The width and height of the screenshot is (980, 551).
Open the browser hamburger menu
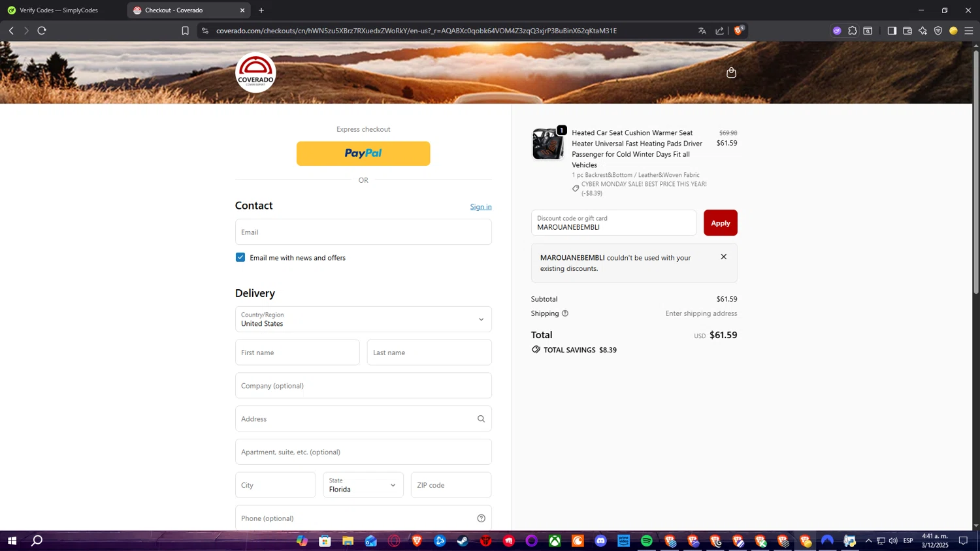coord(969,31)
